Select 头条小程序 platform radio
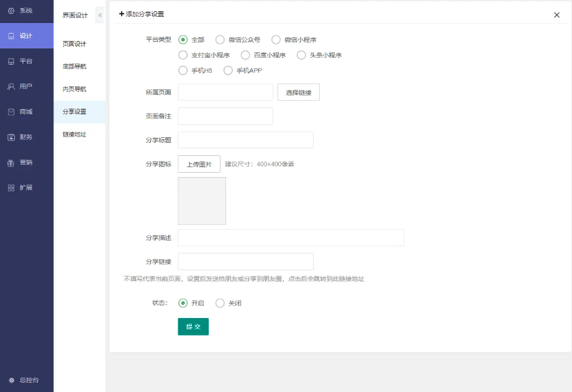 point(301,55)
